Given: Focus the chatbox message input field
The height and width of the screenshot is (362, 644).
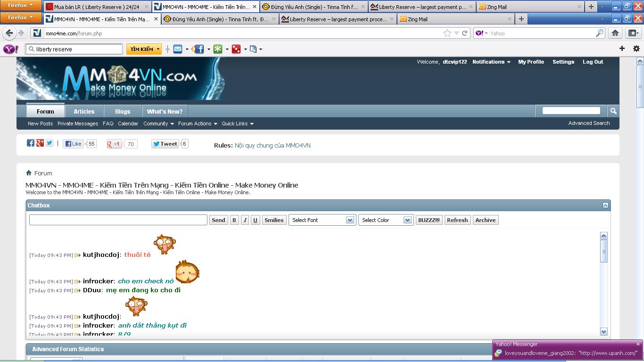Looking at the screenshot, I should [x=118, y=220].
